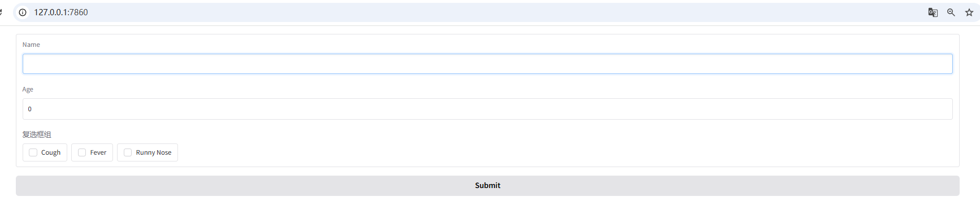Submit the form with the Submit button

pos(487,186)
